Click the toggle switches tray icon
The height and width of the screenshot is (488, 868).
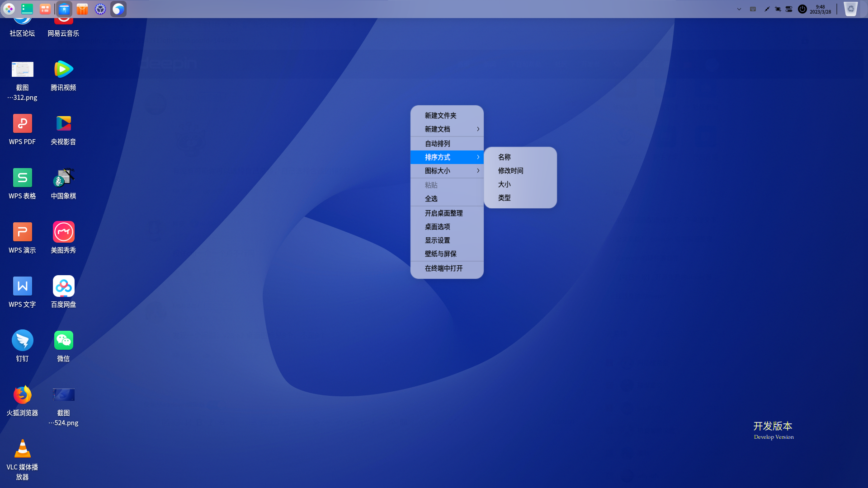[789, 9]
